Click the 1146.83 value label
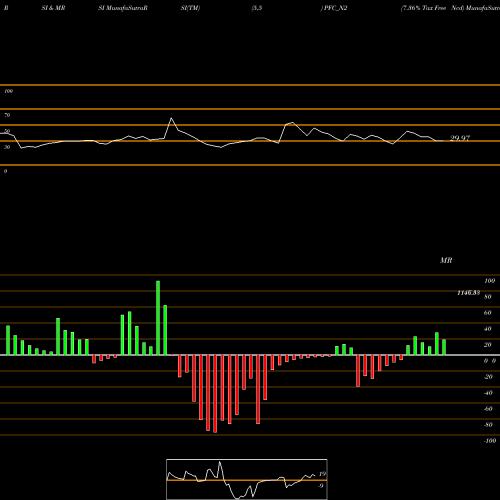500x500 pixels. pos(468,293)
